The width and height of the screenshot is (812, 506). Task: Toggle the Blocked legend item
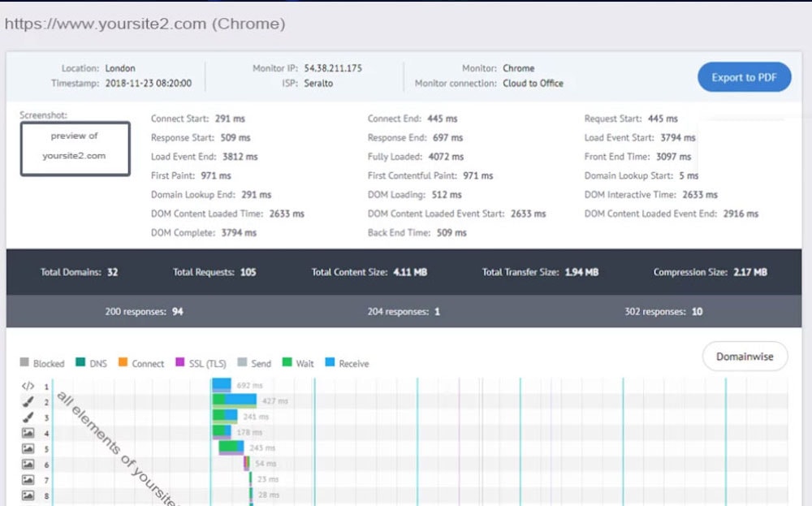point(42,363)
